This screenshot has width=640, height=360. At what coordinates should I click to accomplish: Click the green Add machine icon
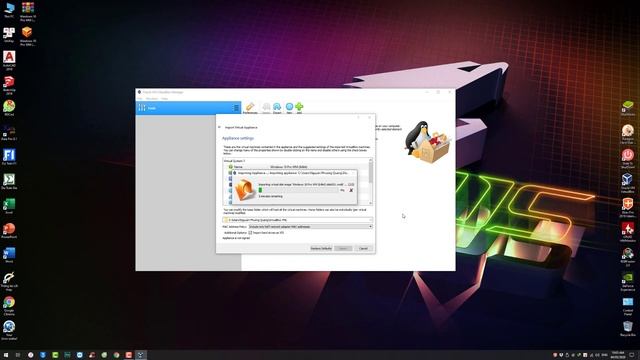click(299, 108)
